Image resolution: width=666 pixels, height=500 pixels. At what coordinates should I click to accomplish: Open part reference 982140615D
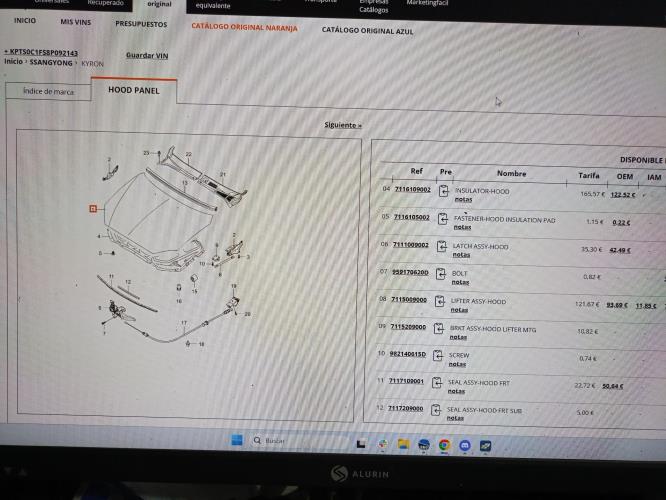click(x=408, y=354)
